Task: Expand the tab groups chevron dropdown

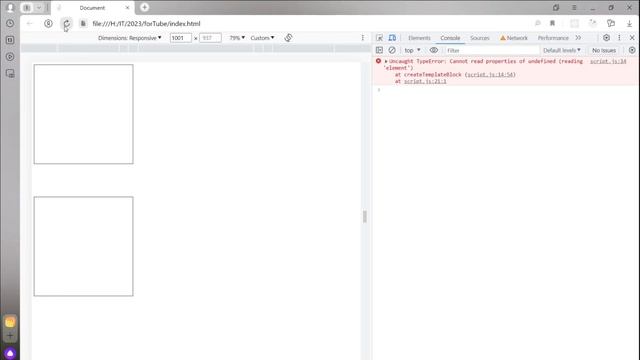Action: (x=38, y=7)
